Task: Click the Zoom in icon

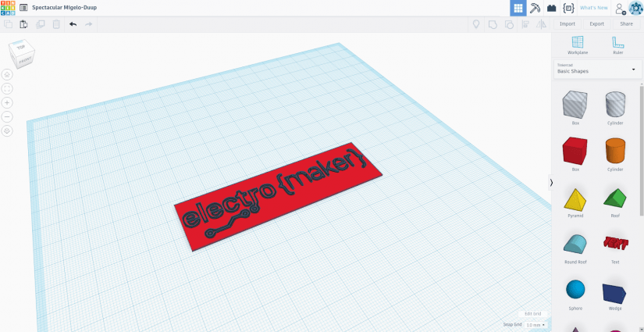Action: pyautogui.click(x=7, y=102)
